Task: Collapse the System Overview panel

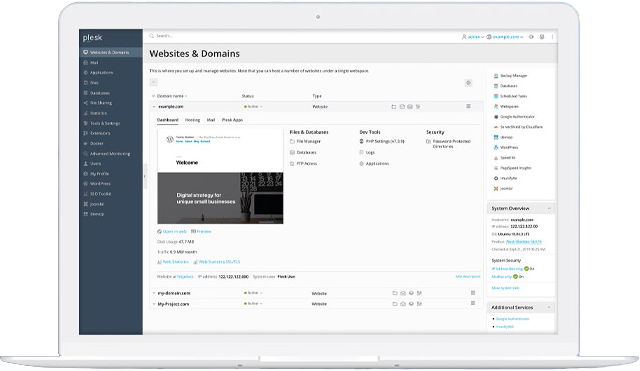Action: (549, 209)
